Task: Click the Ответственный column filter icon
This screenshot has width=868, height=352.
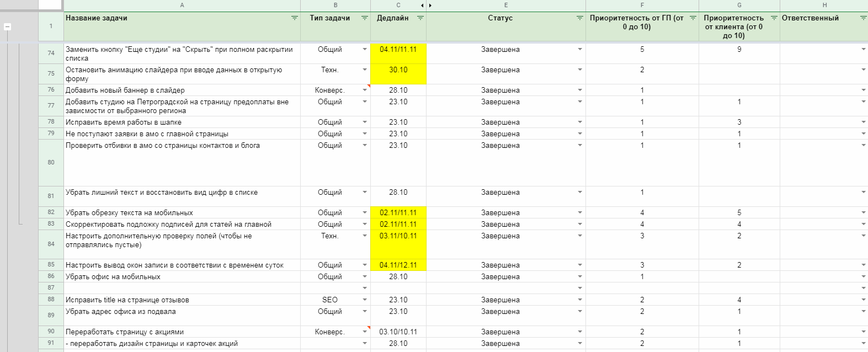Action: tap(863, 18)
